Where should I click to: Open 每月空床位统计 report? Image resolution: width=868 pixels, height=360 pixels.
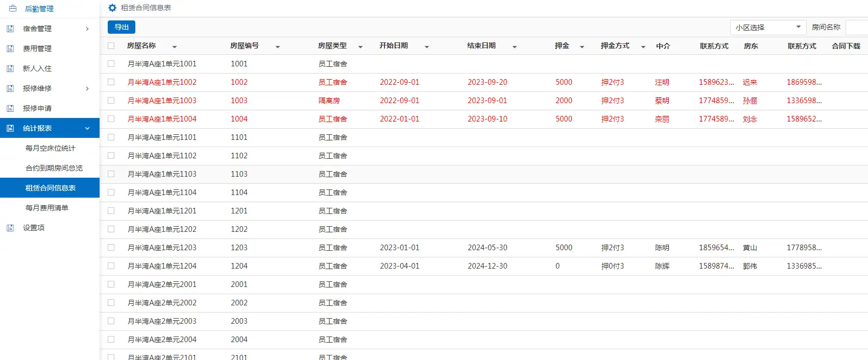pos(51,148)
